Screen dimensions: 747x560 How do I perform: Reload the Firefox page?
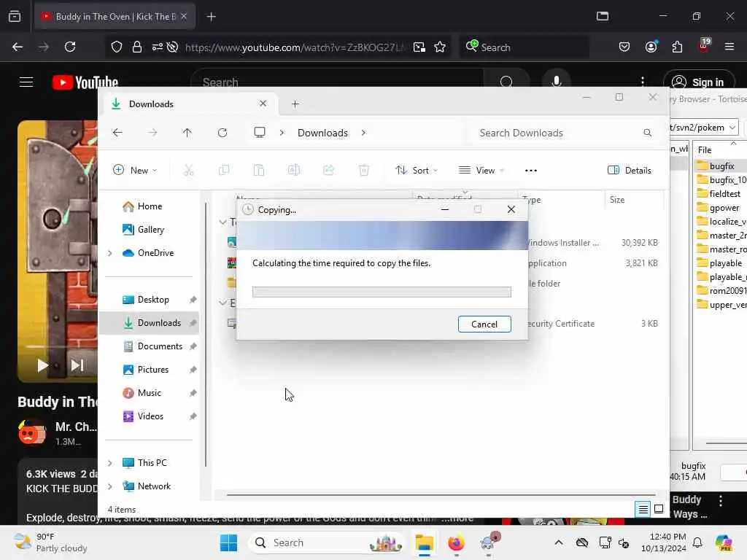(x=70, y=47)
